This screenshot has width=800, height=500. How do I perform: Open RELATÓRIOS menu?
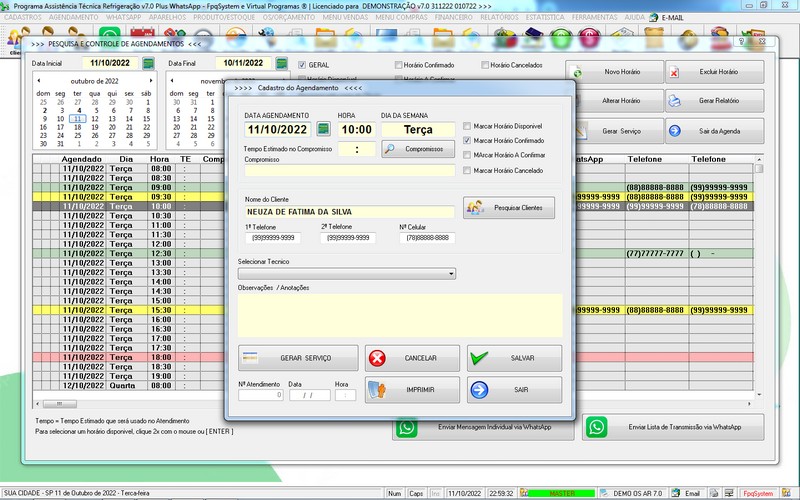499,17
